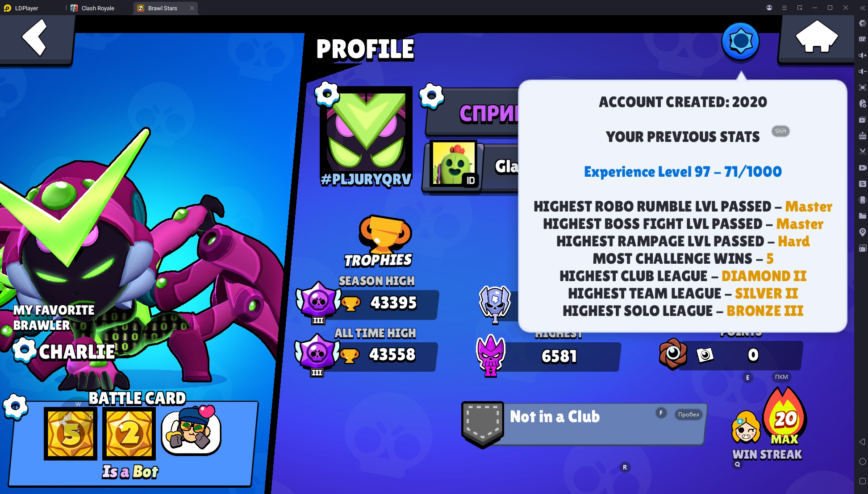868x494 pixels.
Task: Select the gold 2 battle card pin
Action: (129, 433)
